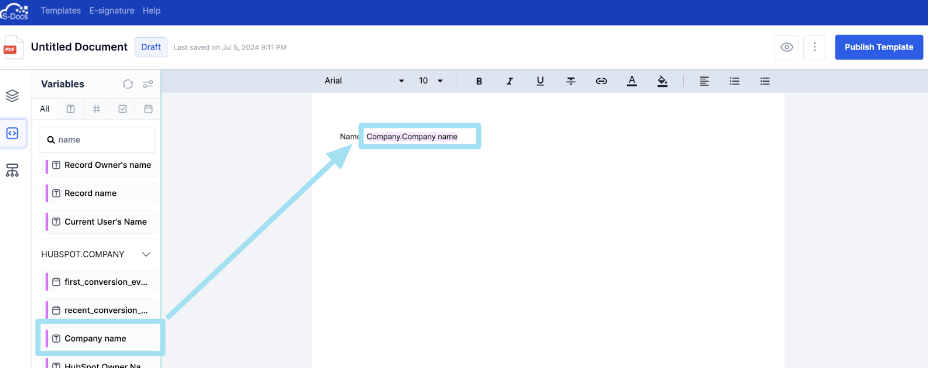The width and height of the screenshot is (928, 368).
Task: Click Publish Template button
Action: (x=879, y=47)
